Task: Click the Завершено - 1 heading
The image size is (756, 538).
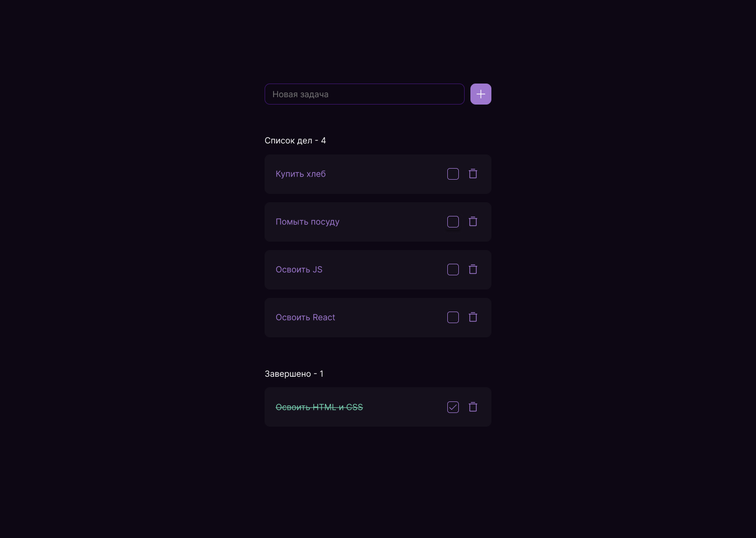Action: (294, 374)
